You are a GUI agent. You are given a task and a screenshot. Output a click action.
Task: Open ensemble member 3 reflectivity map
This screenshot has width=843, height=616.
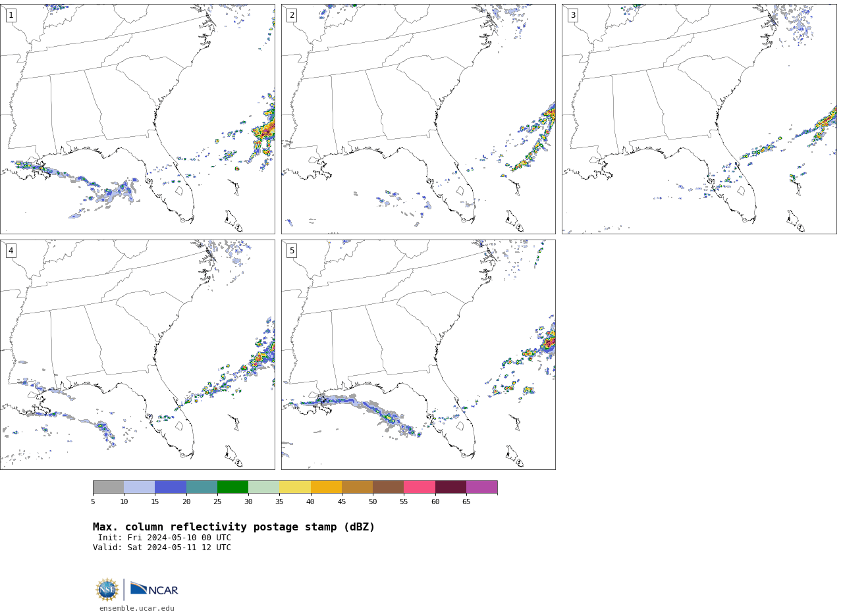699,119
